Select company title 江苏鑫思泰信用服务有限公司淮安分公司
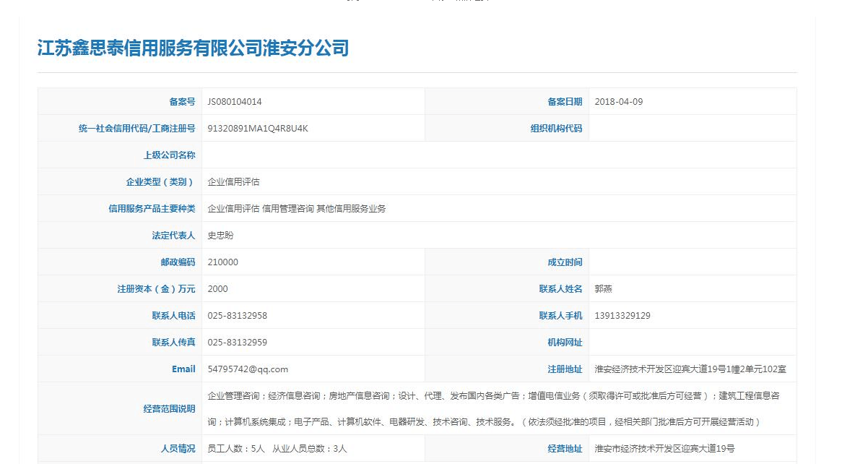Screen dimensions: 868x464 (194, 48)
